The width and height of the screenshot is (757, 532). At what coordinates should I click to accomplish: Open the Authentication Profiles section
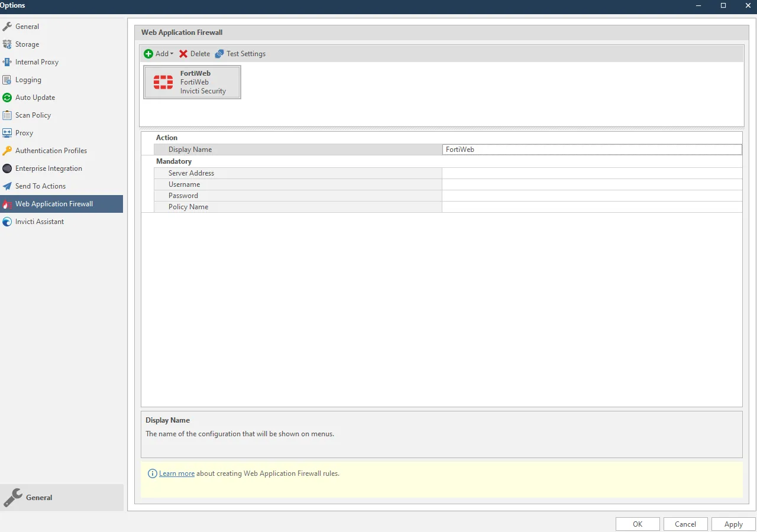click(50, 150)
